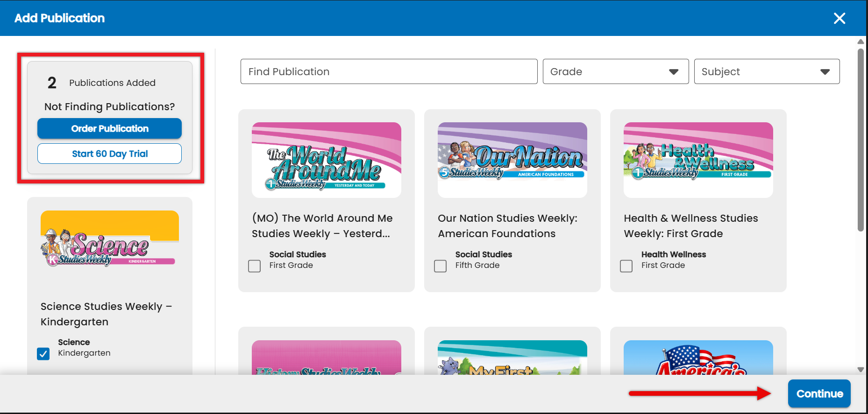Screen dimensions: 868x414
Task: Click the 'Kindergarten' grade label
Action: (84, 353)
